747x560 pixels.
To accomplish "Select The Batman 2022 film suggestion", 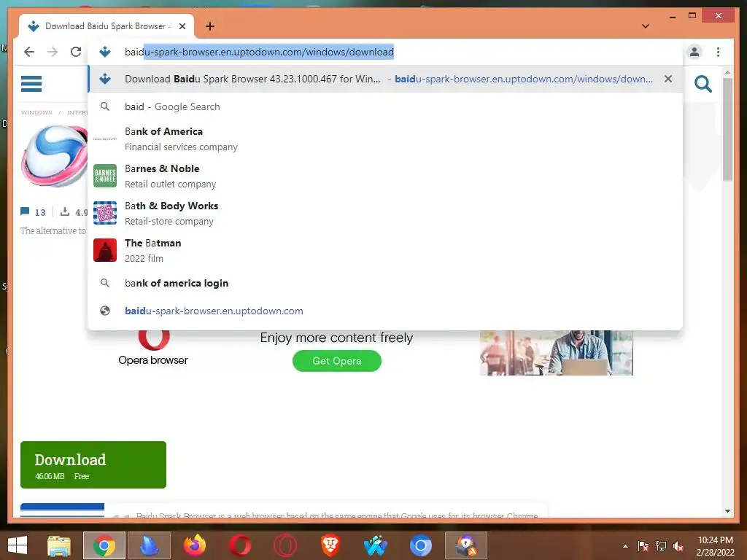I will click(x=385, y=250).
